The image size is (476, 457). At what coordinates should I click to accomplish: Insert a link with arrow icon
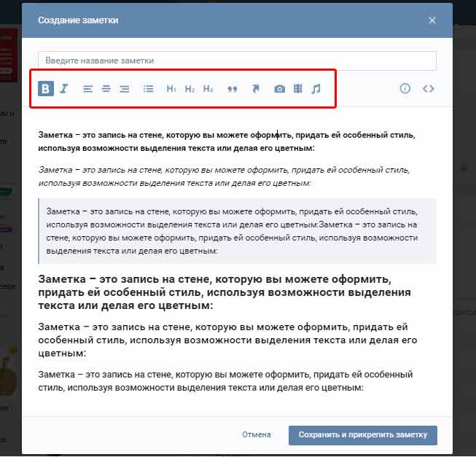coord(256,89)
